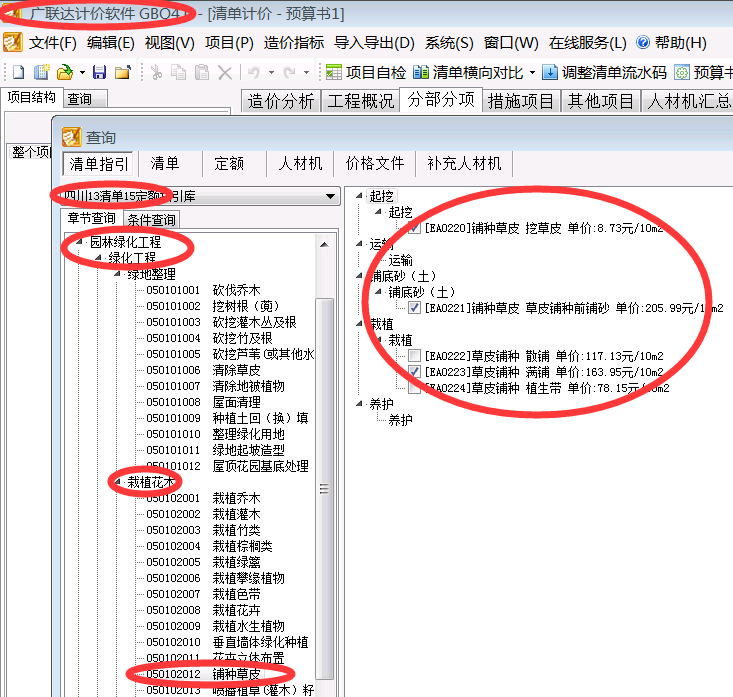Collapse the top-level 起挖 group
Viewport: 733px width, 697px height.
tap(359, 195)
